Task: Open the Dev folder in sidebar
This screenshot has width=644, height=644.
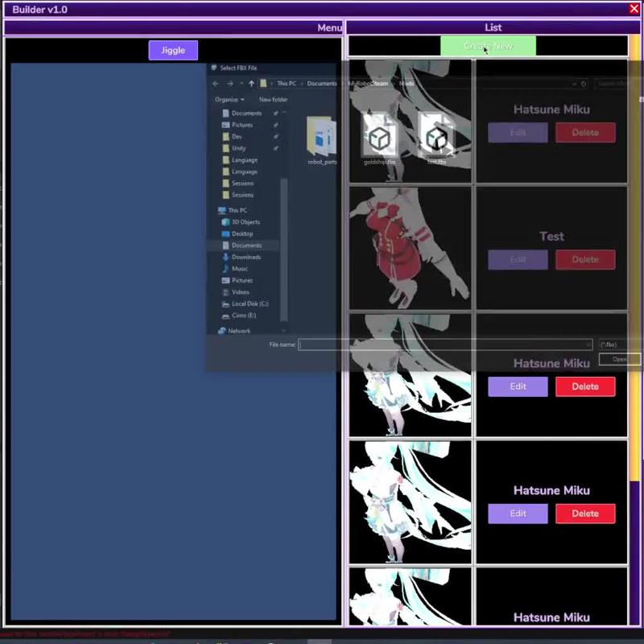Action: coord(237,136)
